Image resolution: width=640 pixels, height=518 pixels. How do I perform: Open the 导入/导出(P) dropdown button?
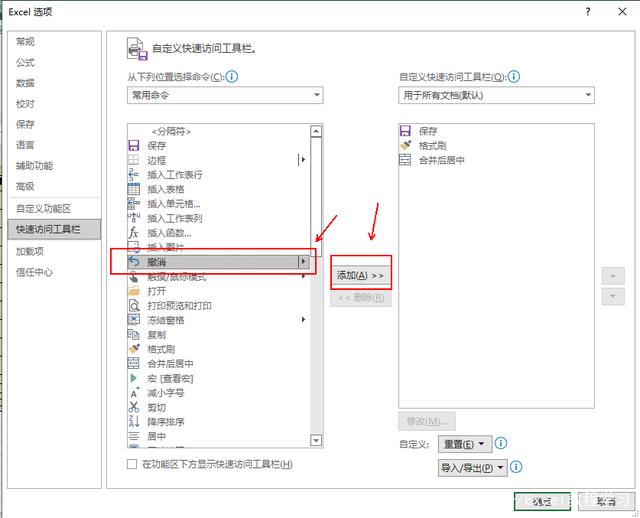[x=473, y=468]
